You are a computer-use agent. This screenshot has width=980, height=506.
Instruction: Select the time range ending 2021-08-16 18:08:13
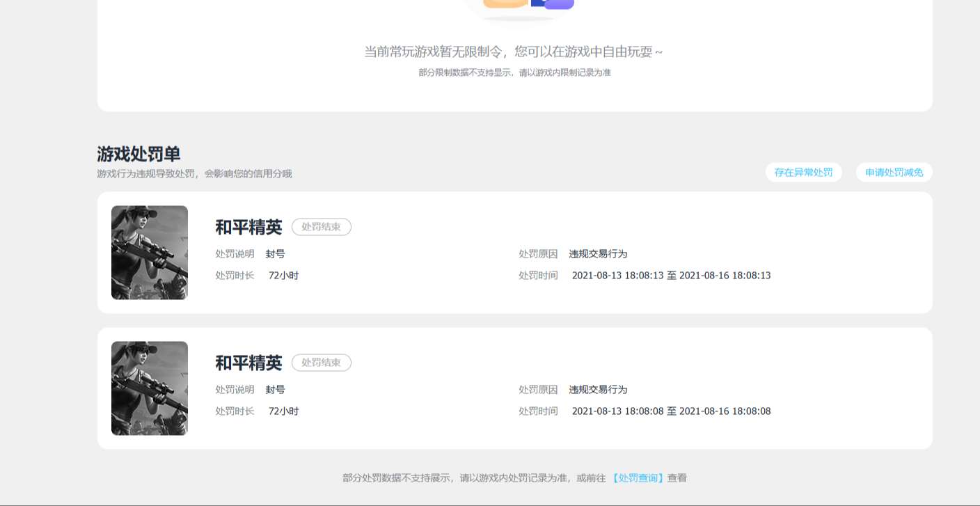[x=671, y=276]
